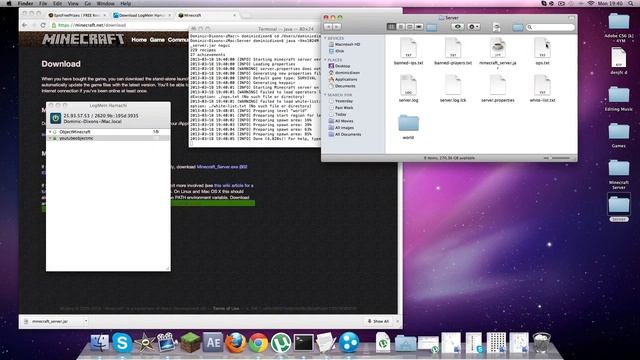Click the Home link on Minecraft site
The image size is (640, 360).
pyautogui.click(x=139, y=40)
